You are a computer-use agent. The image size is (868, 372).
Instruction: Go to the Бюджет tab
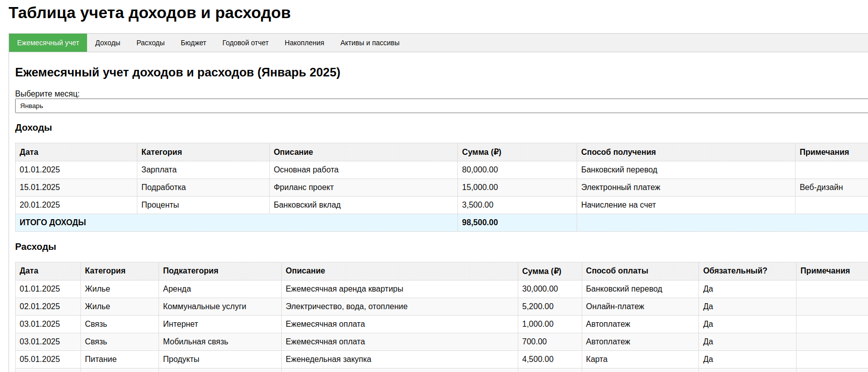click(x=193, y=43)
